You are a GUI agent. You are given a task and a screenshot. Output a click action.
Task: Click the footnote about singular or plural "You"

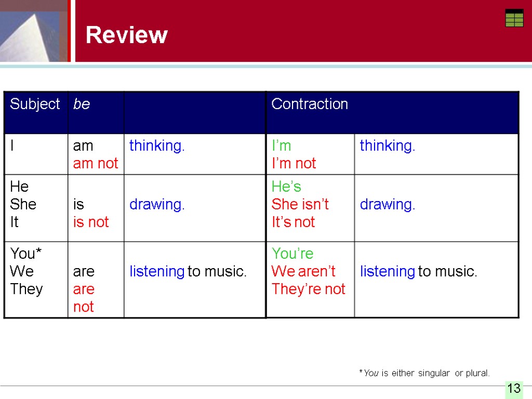pos(424,373)
